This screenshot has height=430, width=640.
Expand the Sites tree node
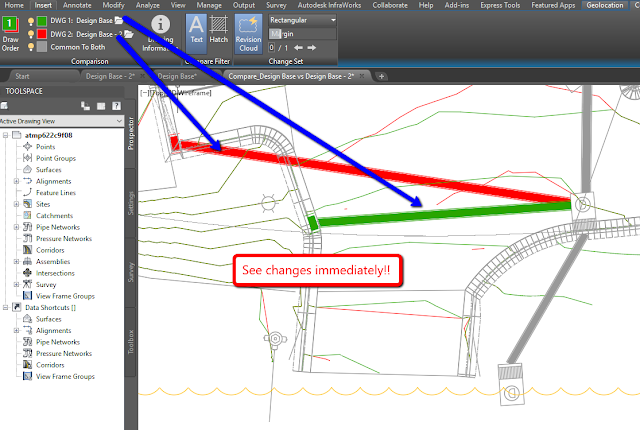[x=16, y=204]
